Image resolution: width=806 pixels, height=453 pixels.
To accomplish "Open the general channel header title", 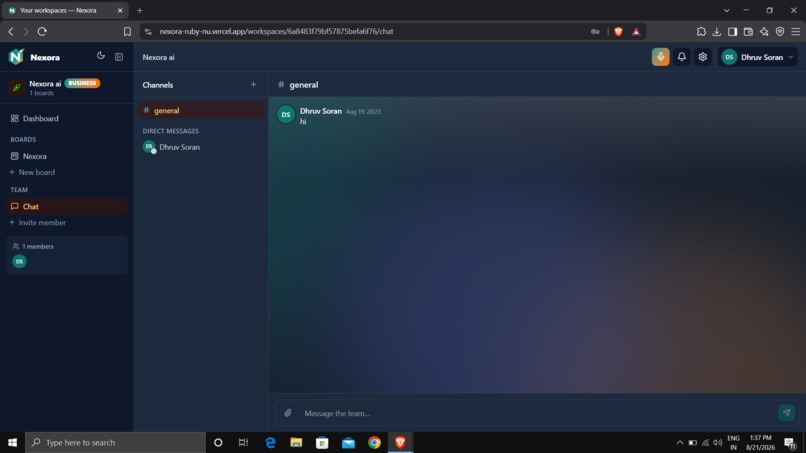I will pyautogui.click(x=304, y=85).
